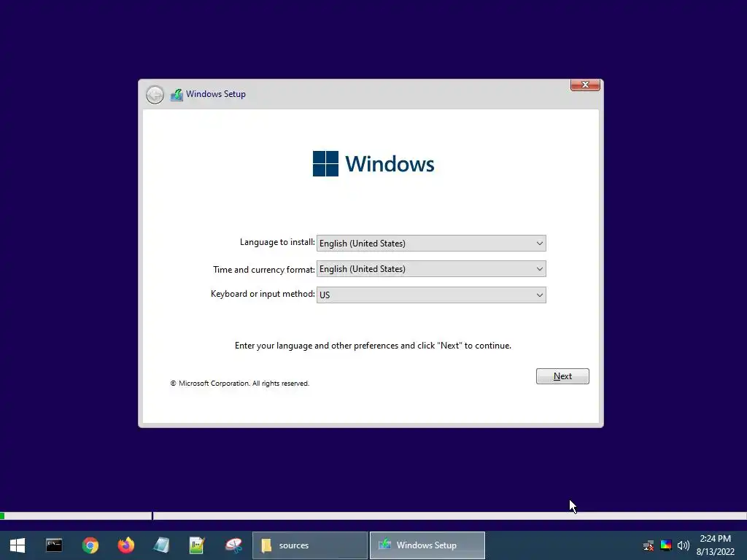Open the blue notebook app on taskbar
The image size is (747, 560).
pyautogui.click(x=161, y=545)
